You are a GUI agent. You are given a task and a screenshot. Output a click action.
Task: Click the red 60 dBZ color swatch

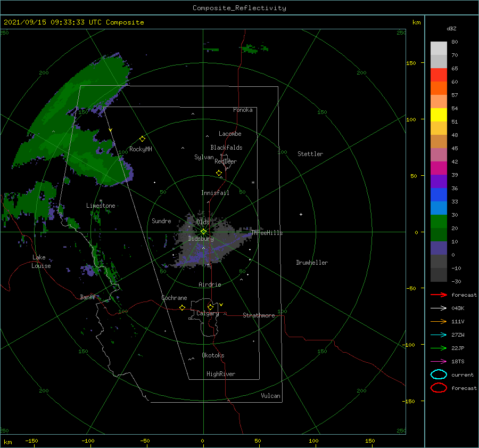[439, 75]
